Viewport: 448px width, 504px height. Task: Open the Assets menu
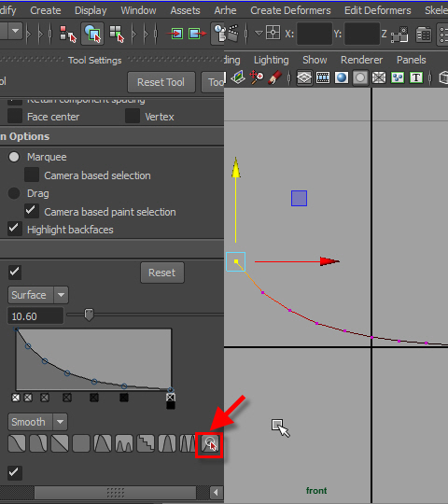(185, 10)
